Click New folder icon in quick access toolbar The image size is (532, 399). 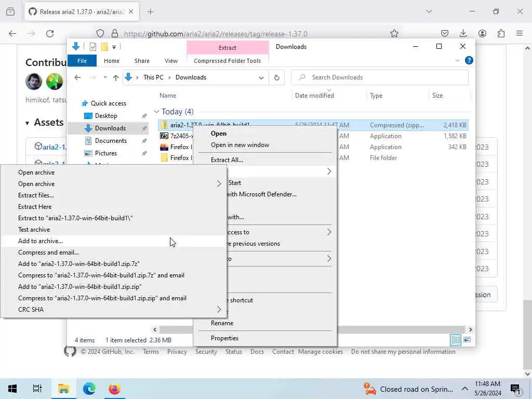104,47
